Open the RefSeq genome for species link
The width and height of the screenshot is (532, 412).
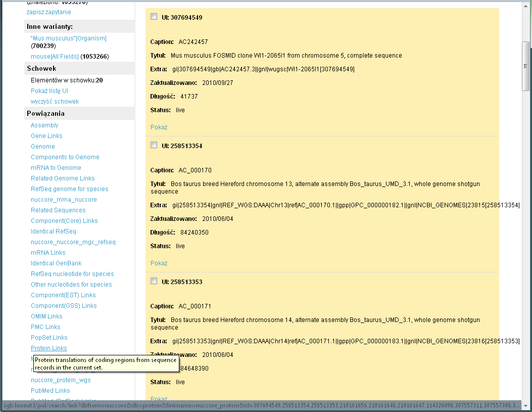pos(70,189)
